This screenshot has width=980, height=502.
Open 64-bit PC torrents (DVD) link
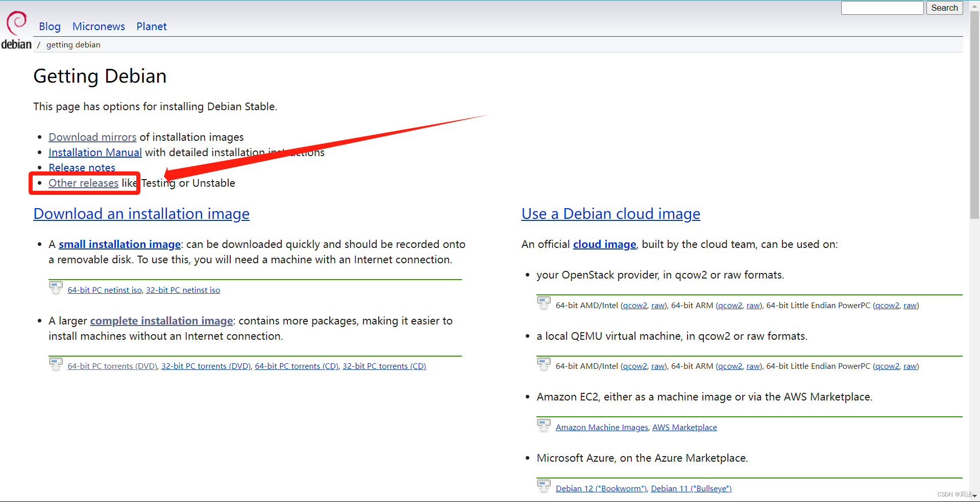112,366
